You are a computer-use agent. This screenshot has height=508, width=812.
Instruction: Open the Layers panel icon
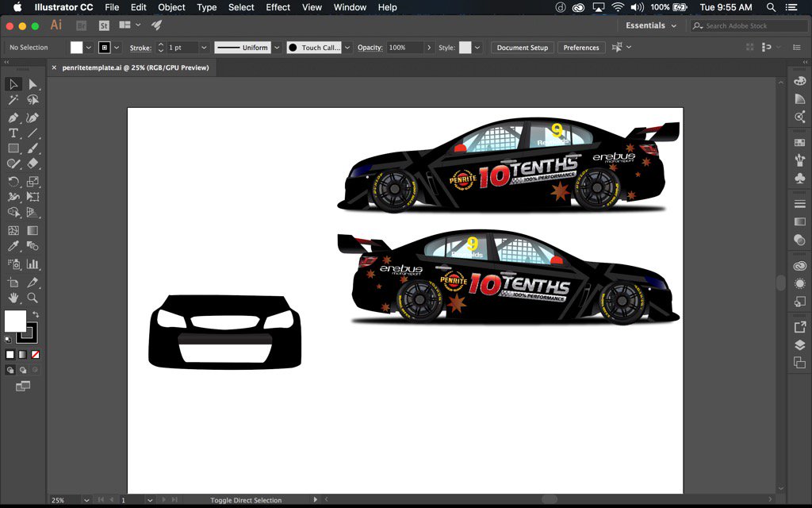(799, 345)
